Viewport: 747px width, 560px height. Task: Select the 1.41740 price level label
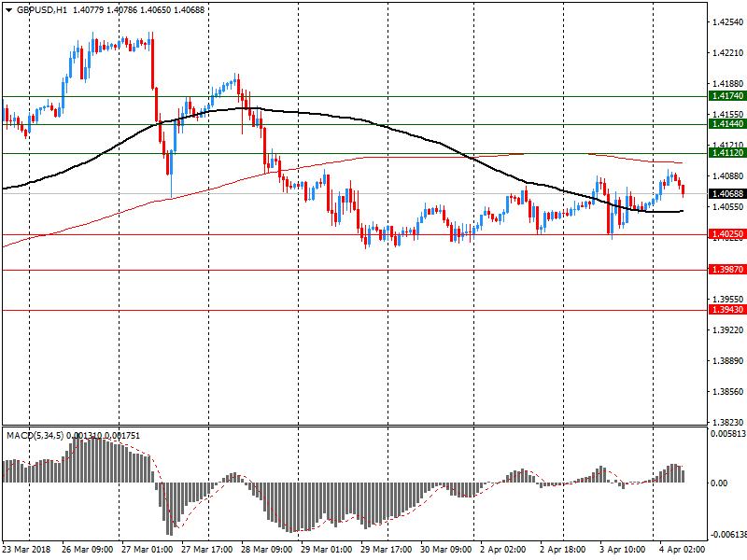coord(726,96)
